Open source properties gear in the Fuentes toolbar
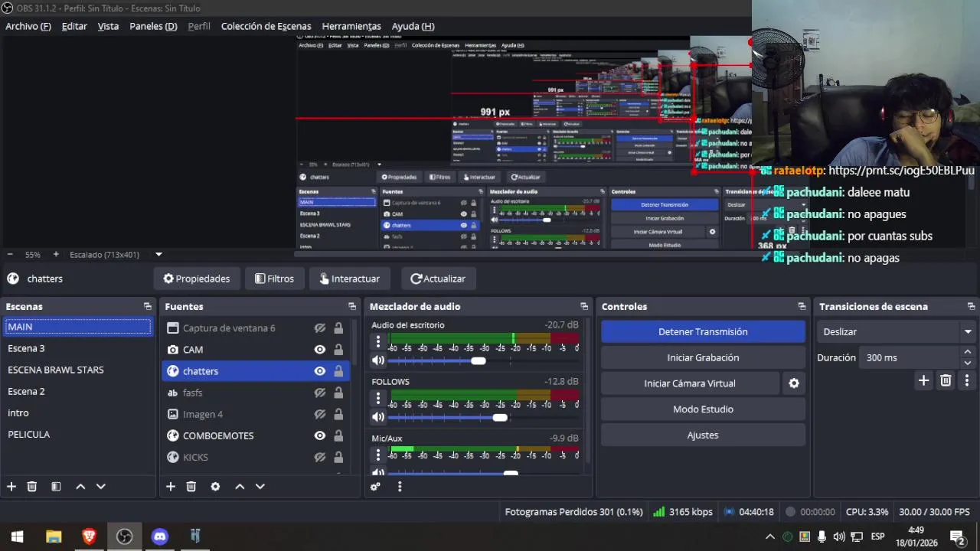Viewport: 980px width, 551px height. click(x=215, y=486)
